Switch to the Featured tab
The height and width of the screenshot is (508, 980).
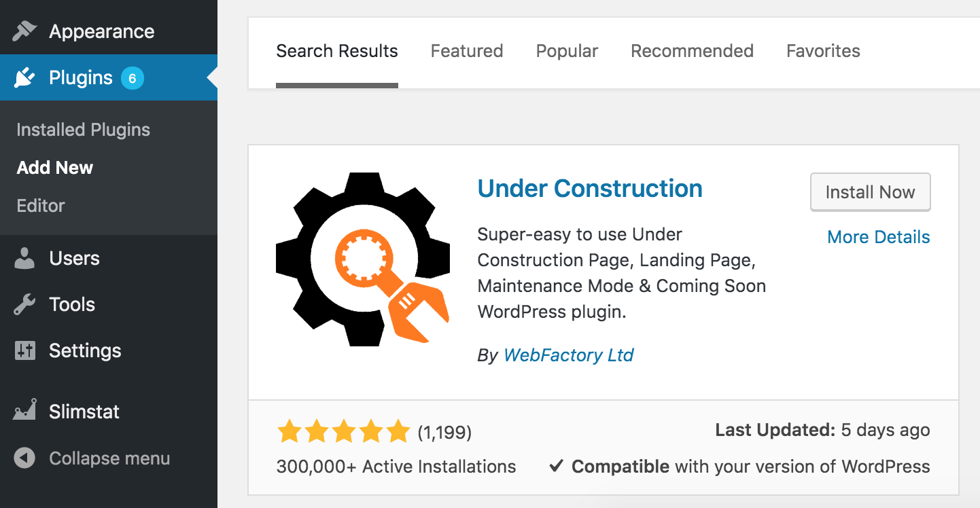tap(467, 51)
